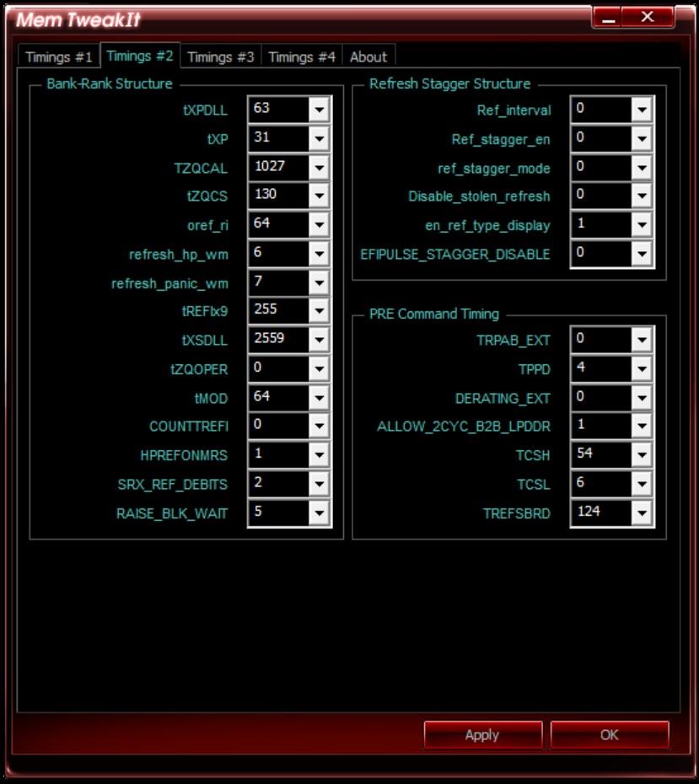Click the EFIPULSE_STAGGER_DISABLE label
The image size is (699, 784).
[455, 255]
